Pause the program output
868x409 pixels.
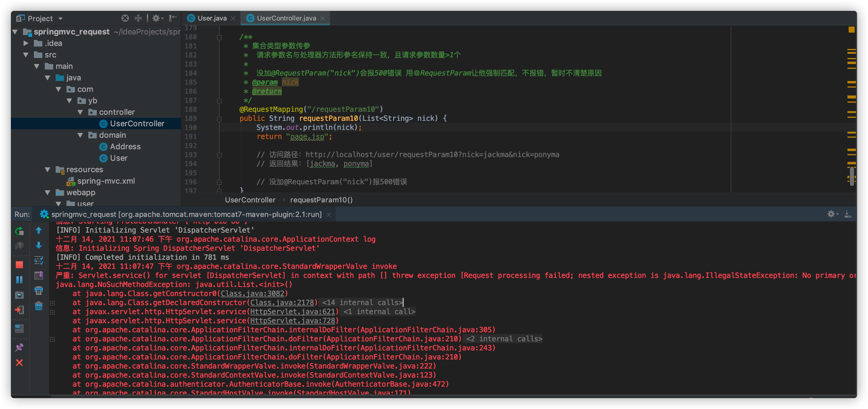click(19, 279)
